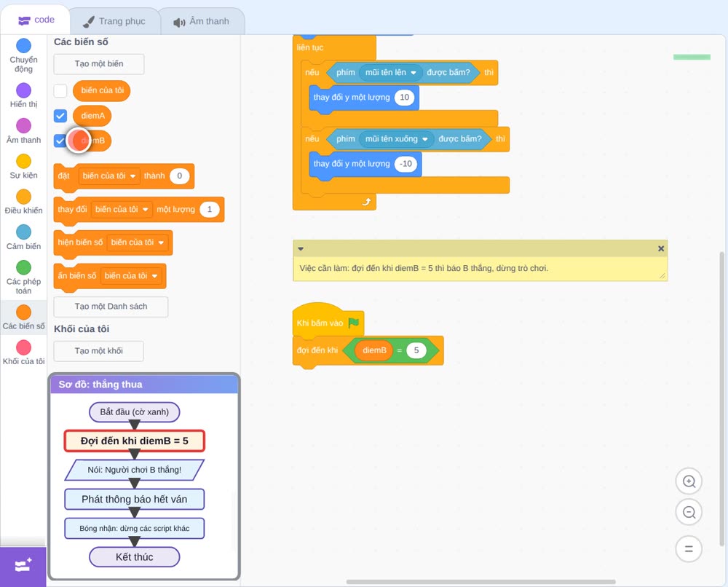728x587 pixels.
Task: Zoom in the workspace
Action: pyautogui.click(x=689, y=481)
